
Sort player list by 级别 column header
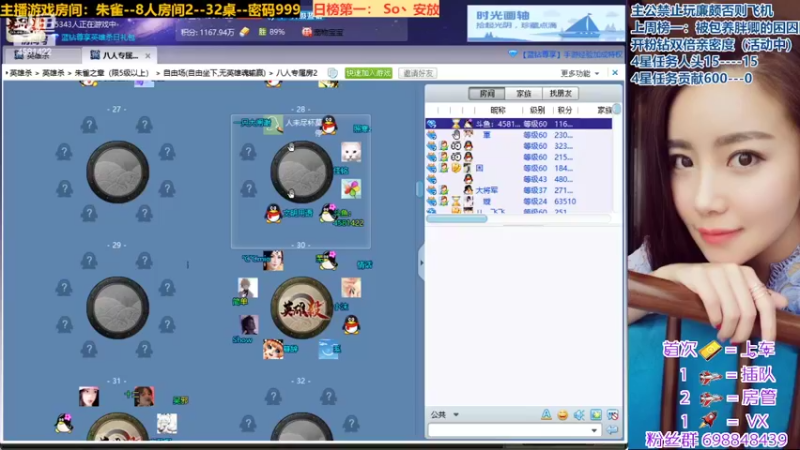click(537, 110)
